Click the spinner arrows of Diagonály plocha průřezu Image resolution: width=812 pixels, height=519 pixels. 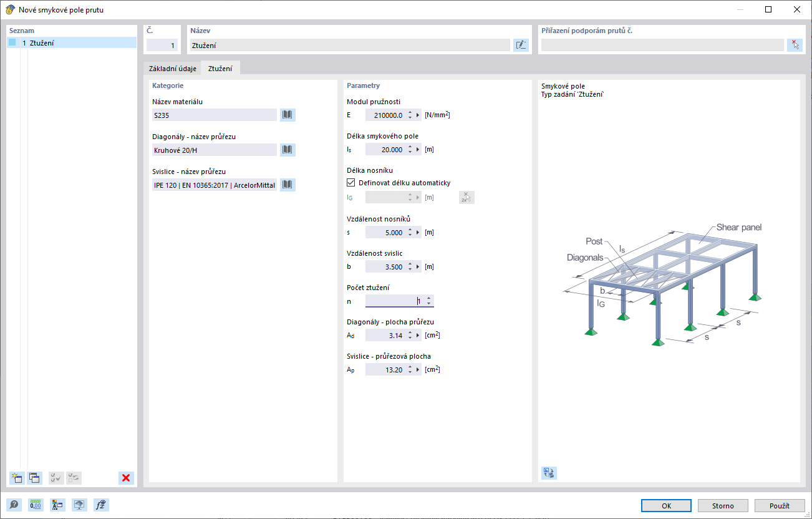[410, 336]
